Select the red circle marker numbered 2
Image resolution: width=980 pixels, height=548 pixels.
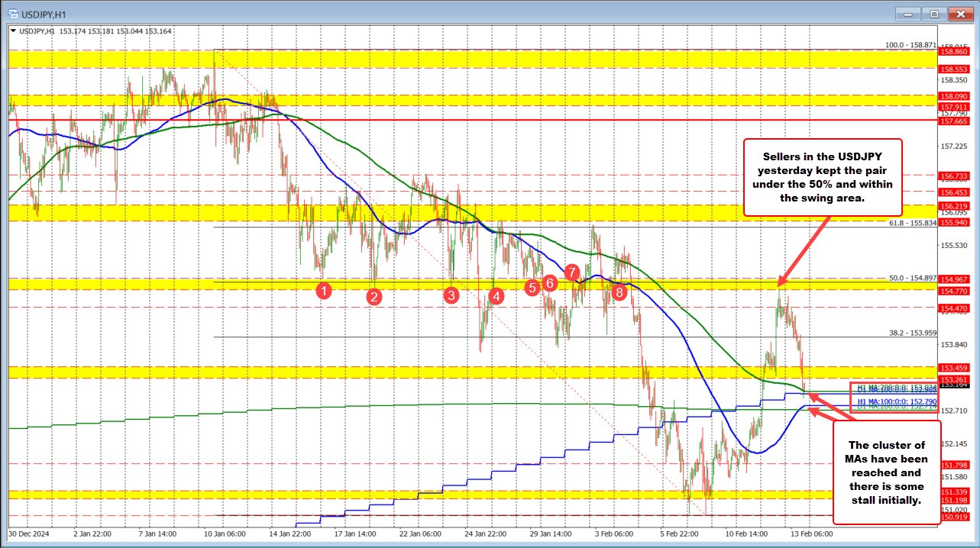374,298
